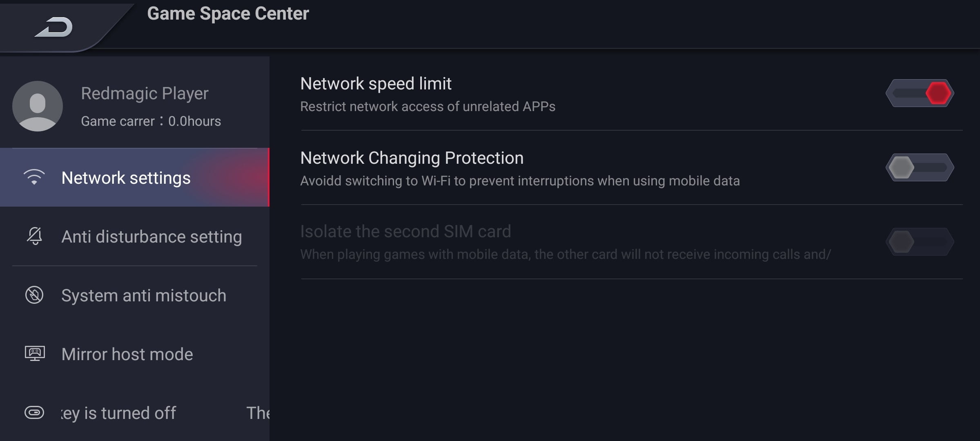980x441 pixels.
Task: Enable Network Changing Protection toggle
Action: coord(920,167)
